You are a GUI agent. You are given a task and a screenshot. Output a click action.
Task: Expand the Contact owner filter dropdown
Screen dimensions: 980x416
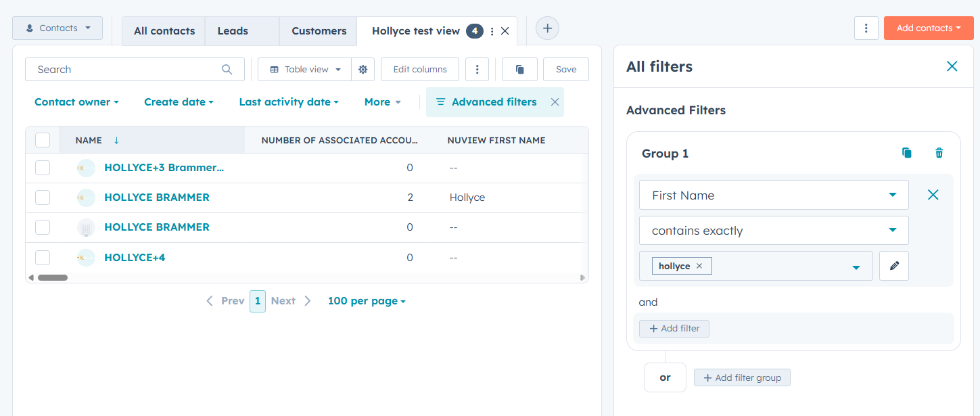(x=76, y=102)
